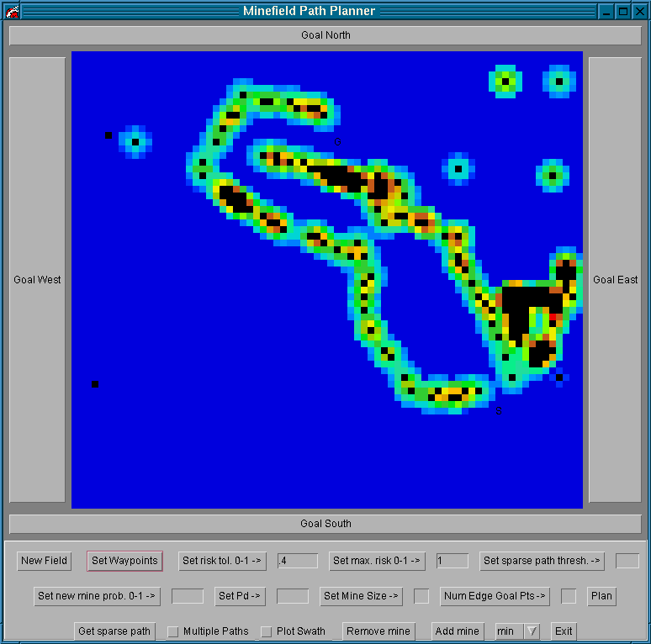Click the S start marker on map
Viewport: 651px width, 644px height.
(x=499, y=411)
